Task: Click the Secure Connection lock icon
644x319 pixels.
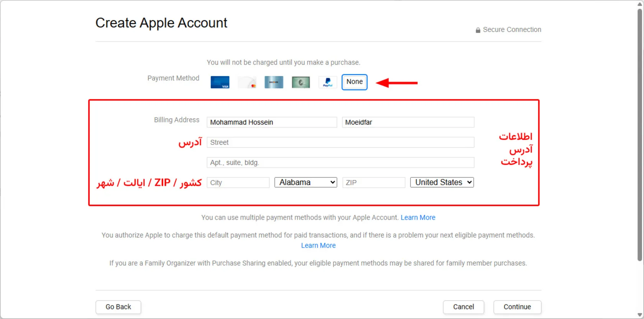Action: click(x=478, y=30)
